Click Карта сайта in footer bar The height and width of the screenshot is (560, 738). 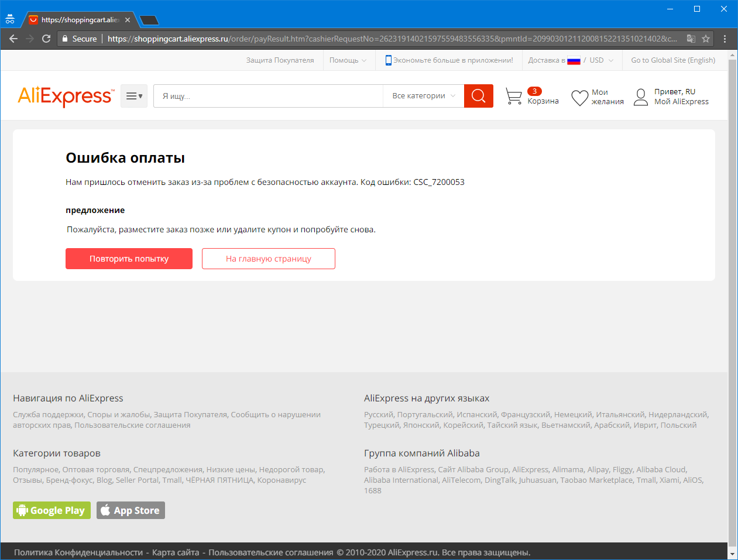[176, 552]
